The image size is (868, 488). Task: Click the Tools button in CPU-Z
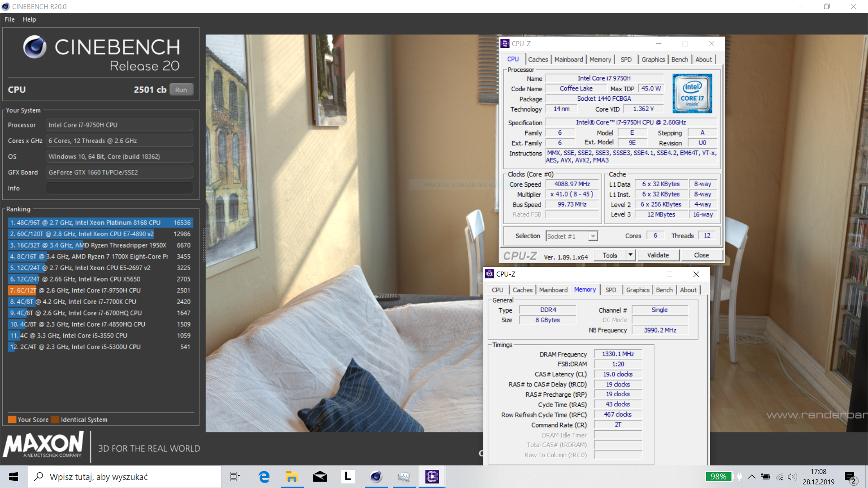[609, 255]
